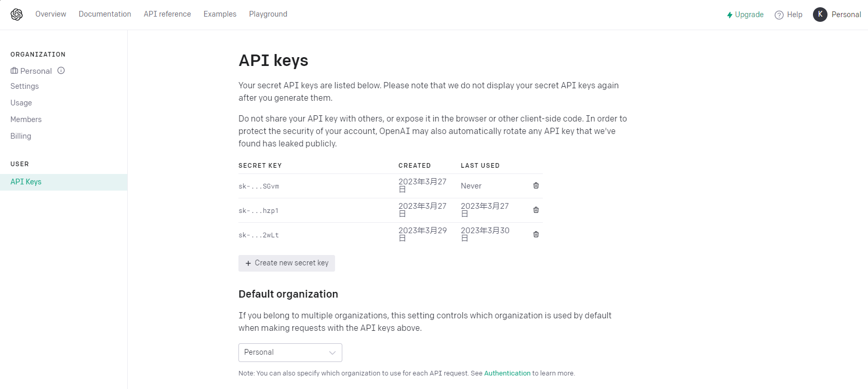Open the API reference tab
This screenshot has height=389, width=868.
pyautogui.click(x=167, y=14)
